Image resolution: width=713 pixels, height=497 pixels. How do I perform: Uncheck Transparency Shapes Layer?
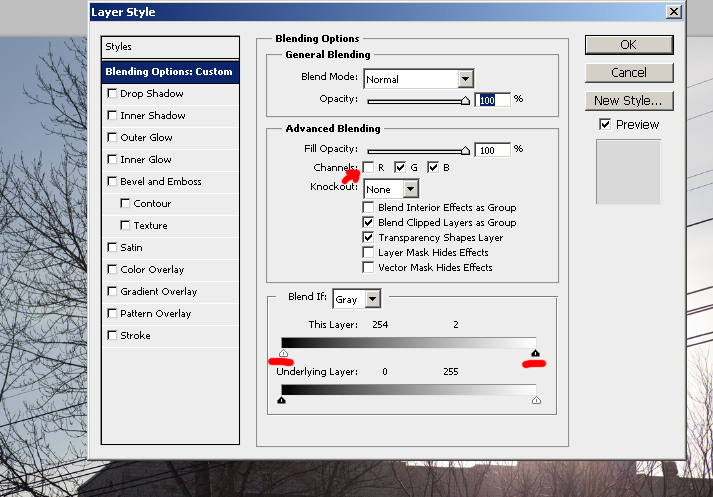[368, 237]
